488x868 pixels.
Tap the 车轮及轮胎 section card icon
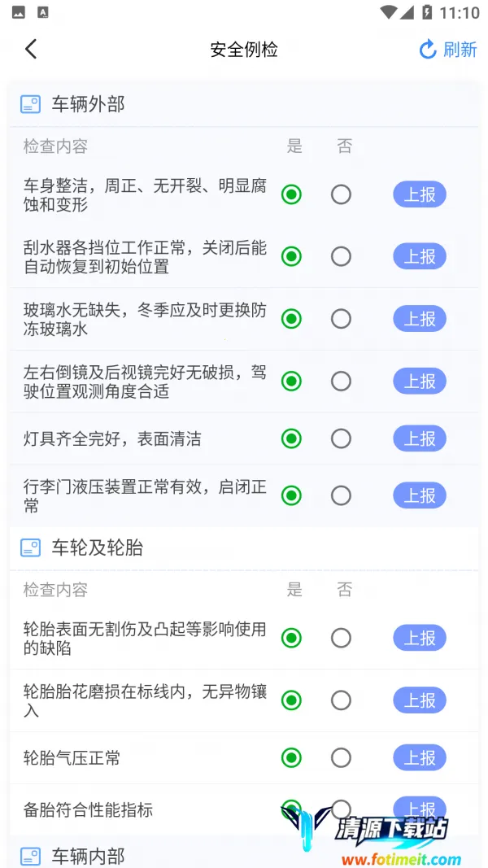[30, 547]
